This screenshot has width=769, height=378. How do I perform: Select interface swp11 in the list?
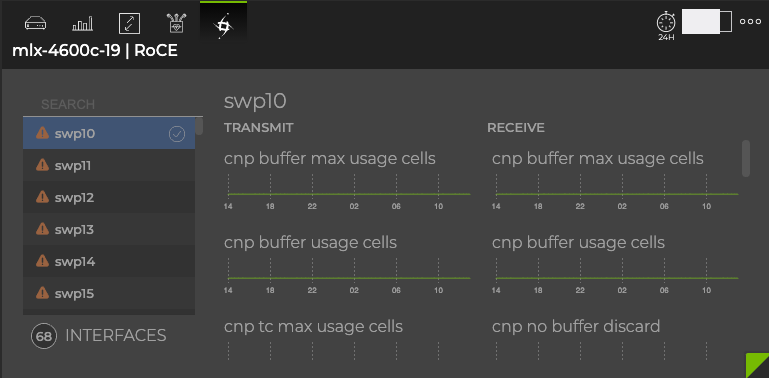tap(109, 166)
